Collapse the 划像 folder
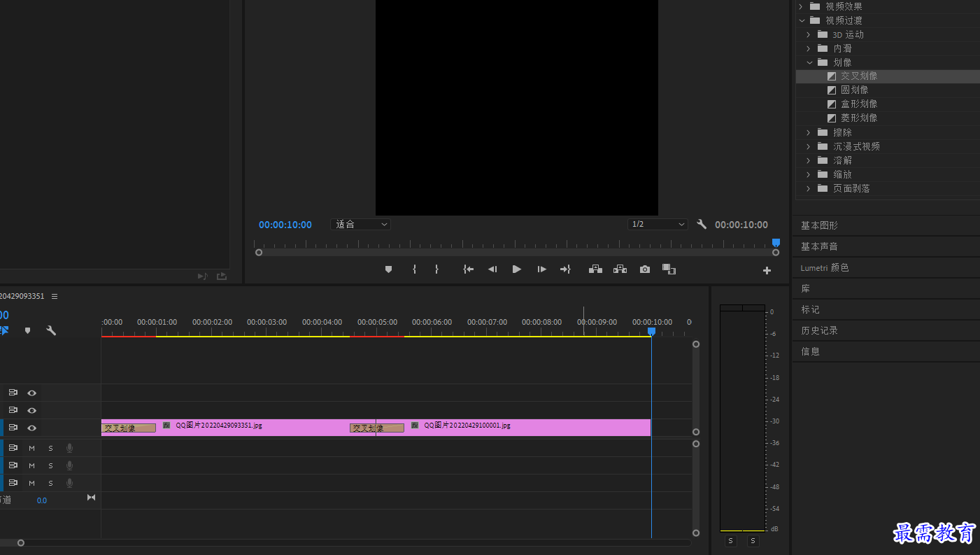The height and width of the screenshot is (555, 980). pos(809,62)
